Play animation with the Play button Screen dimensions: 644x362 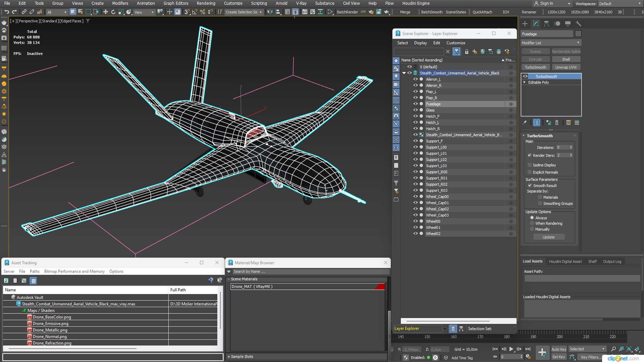click(512, 349)
